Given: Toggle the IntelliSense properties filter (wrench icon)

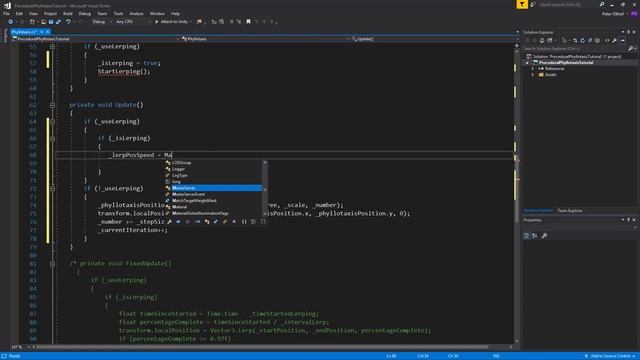Looking at the screenshot, I should pyautogui.click(x=169, y=222).
